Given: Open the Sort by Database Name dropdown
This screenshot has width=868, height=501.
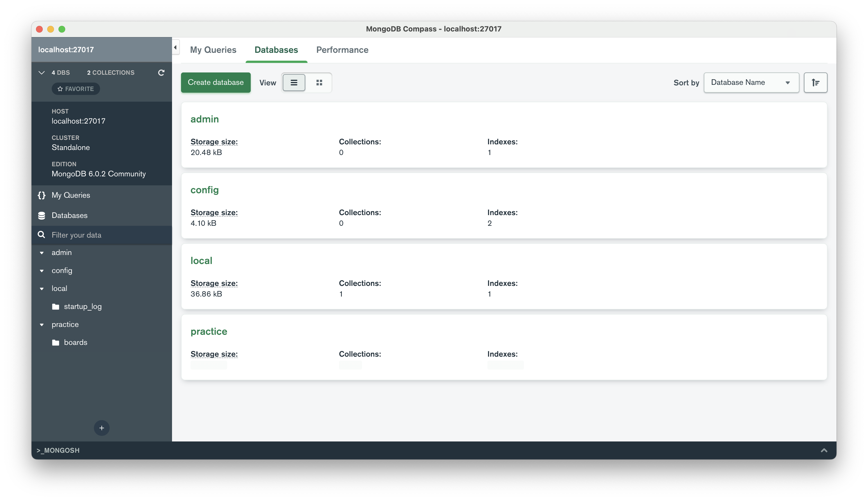Looking at the screenshot, I should point(751,83).
